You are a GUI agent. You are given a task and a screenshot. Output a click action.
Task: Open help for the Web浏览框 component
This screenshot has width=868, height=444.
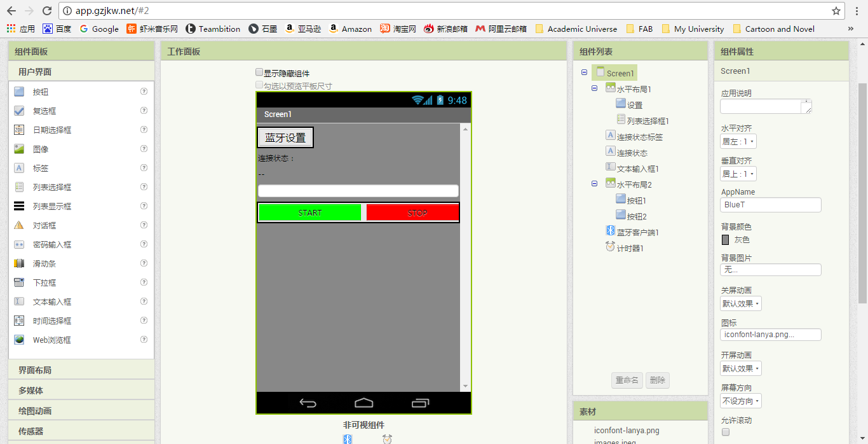pos(144,340)
